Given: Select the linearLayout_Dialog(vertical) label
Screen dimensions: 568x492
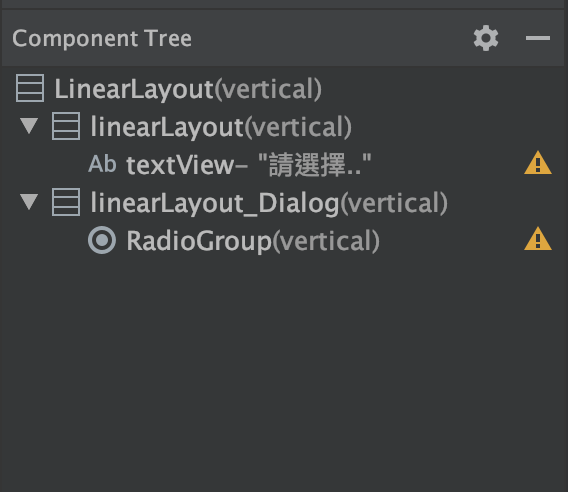Looking at the screenshot, I should [x=269, y=203].
